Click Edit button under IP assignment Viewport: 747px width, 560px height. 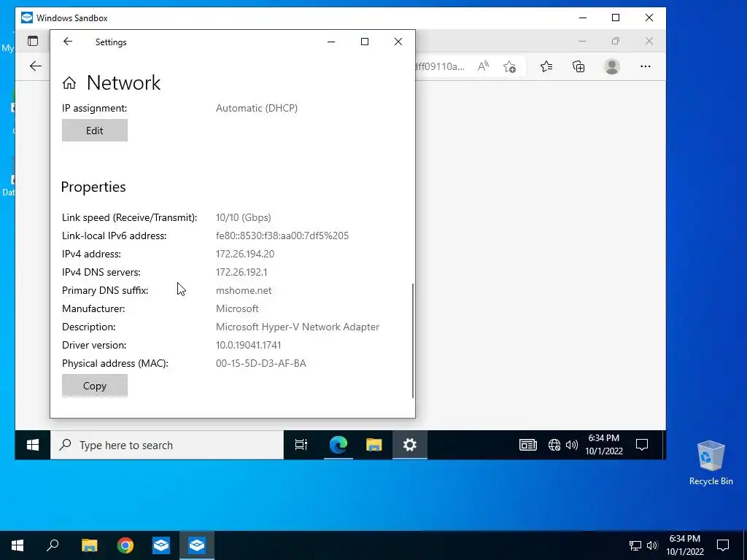pyautogui.click(x=95, y=131)
